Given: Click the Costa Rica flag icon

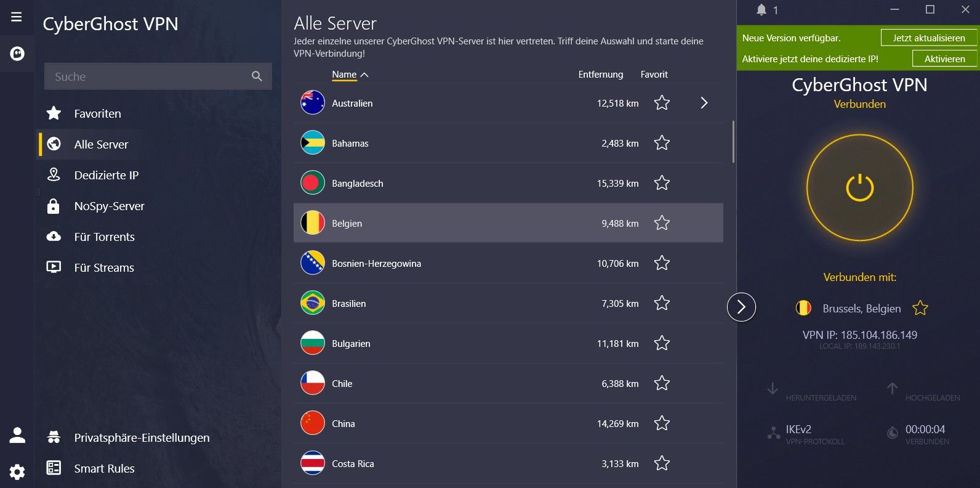Looking at the screenshot, I should pos(313,463).
